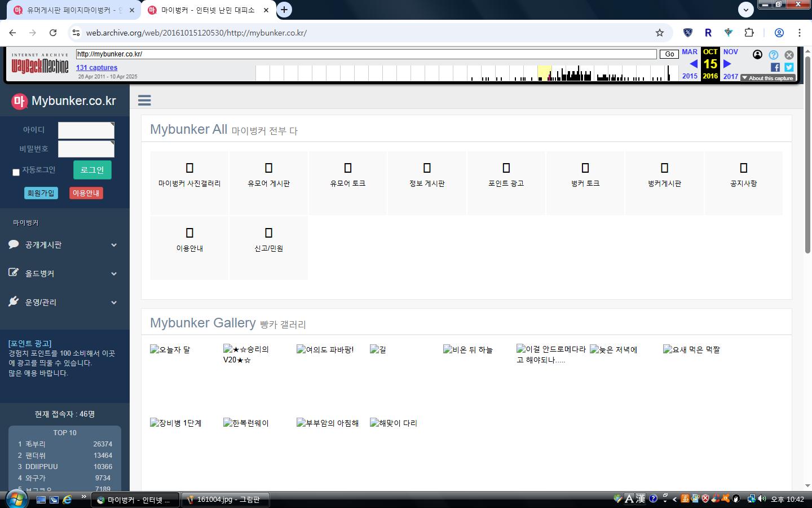Click the Mybunker.co.kr logo icon
The width and height of the screenshot is (812, 508).
coord(20,101)
